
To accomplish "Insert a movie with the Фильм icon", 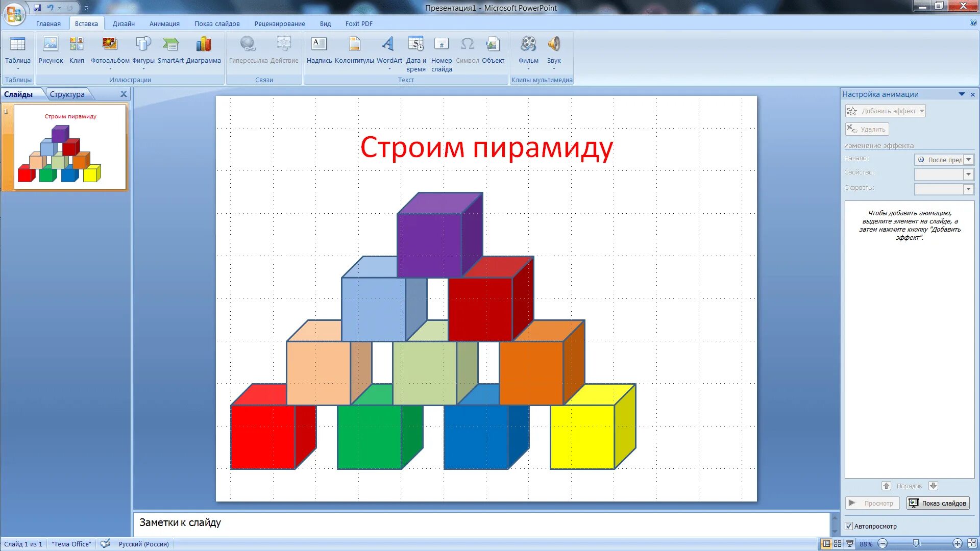I will pyautogui.click(x=528, y=45).
